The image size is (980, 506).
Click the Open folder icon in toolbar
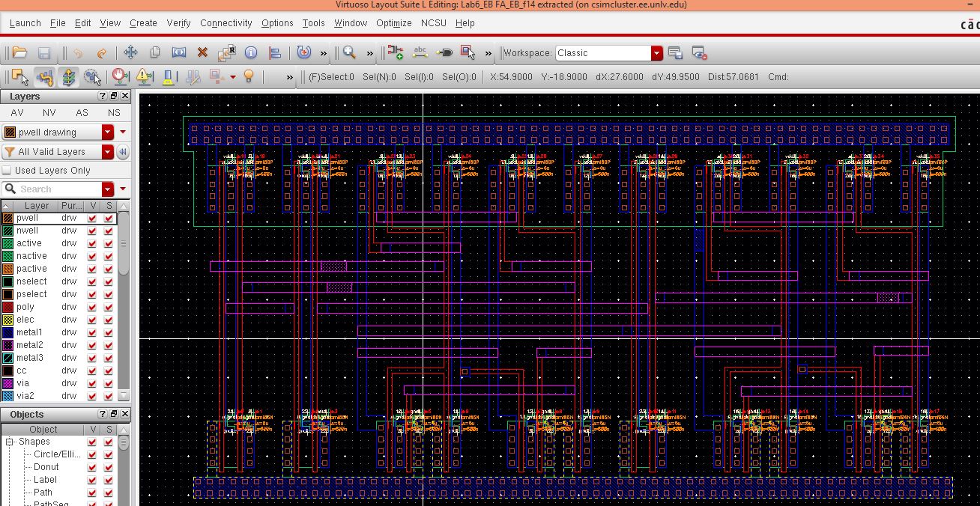(19, 52)
